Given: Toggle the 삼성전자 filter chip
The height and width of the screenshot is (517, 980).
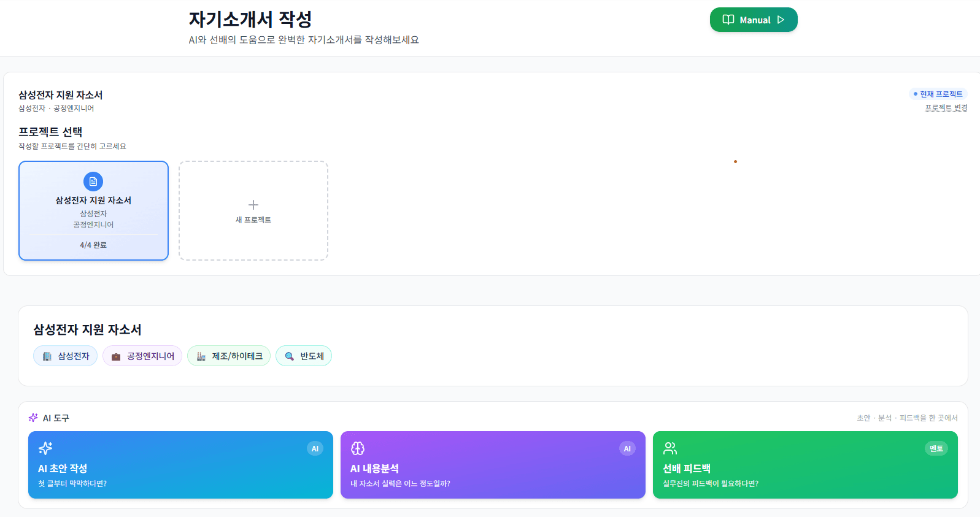Looking at the screenshot, I should 65,356.
